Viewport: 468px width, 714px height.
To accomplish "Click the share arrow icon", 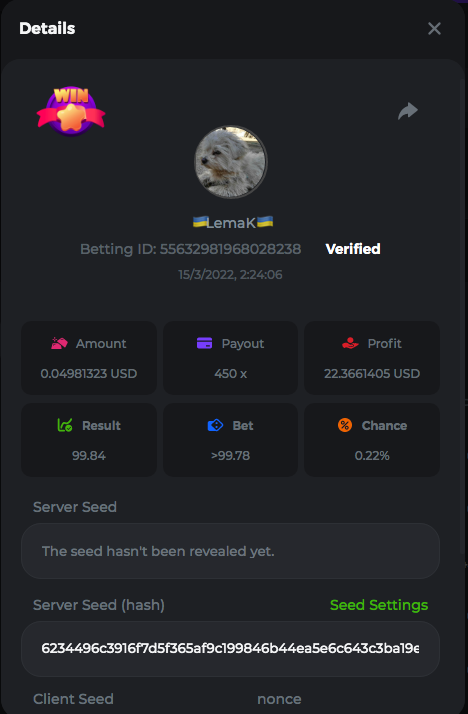I will [407, 111].
